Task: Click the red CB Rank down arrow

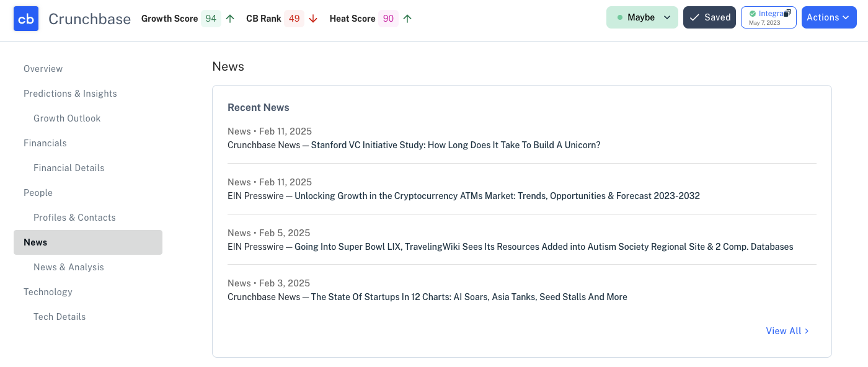Action: [313, 19]
